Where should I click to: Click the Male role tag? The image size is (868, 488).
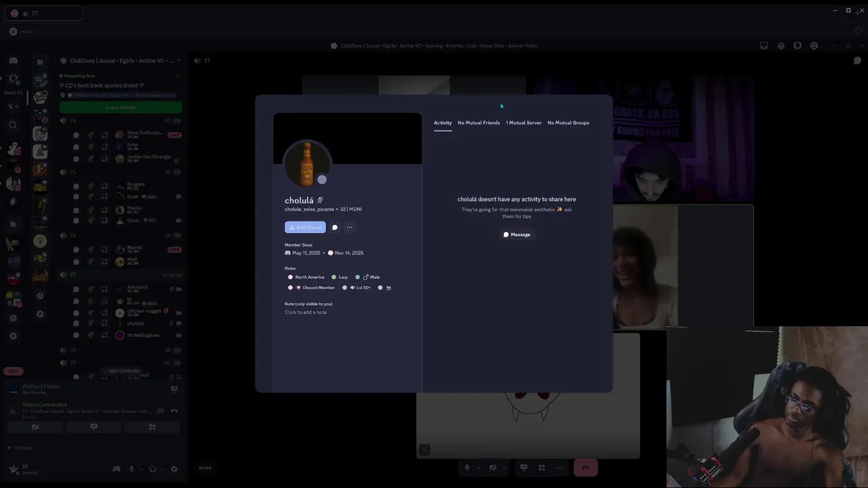[x=368, y=277]
